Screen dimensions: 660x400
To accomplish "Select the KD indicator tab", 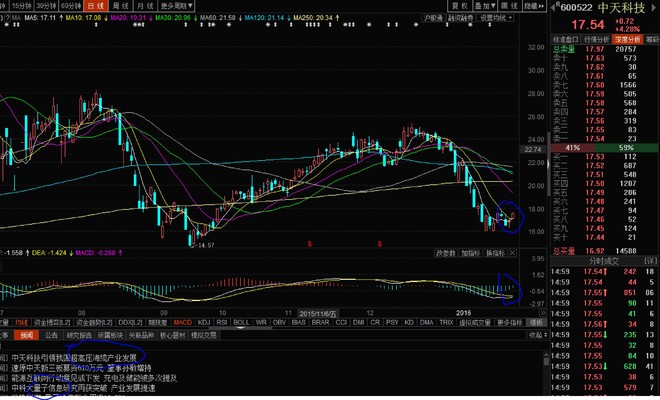I will pyautogui.click(x=409, y=323).
